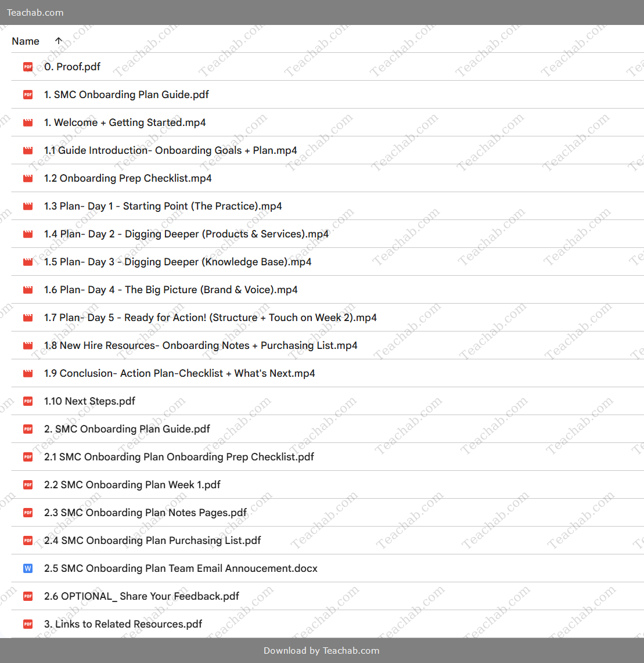The image size is (644, 663).
Task: Click the Word icon for 2.5 Team Email Annoucement.docx
Action: tap(28, 569)
